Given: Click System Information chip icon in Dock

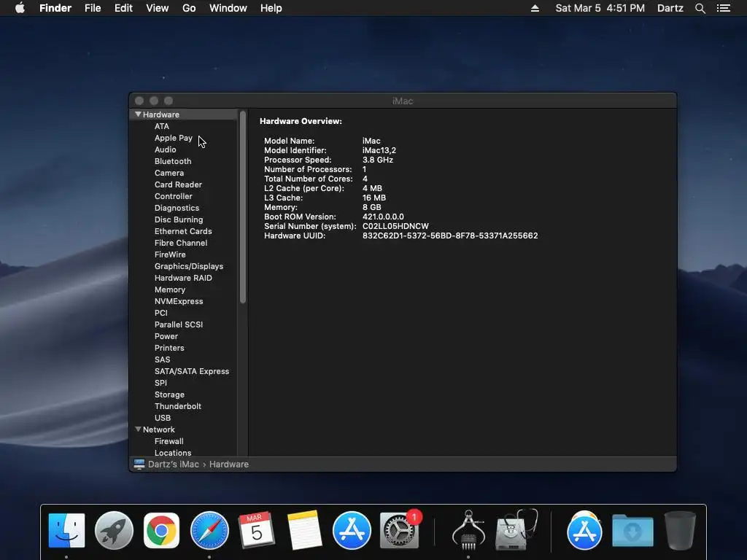Looking at the screenshot, I should 468,530.
